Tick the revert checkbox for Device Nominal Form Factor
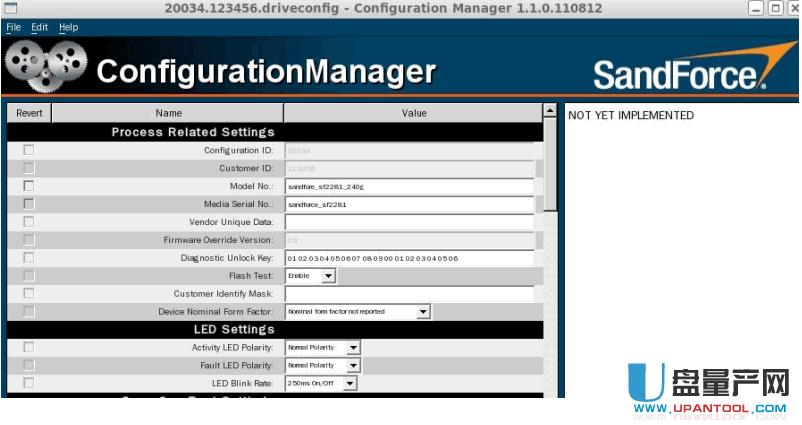Image resolution: width=802 pixels, height=425 pixels. tap(29, 311)
